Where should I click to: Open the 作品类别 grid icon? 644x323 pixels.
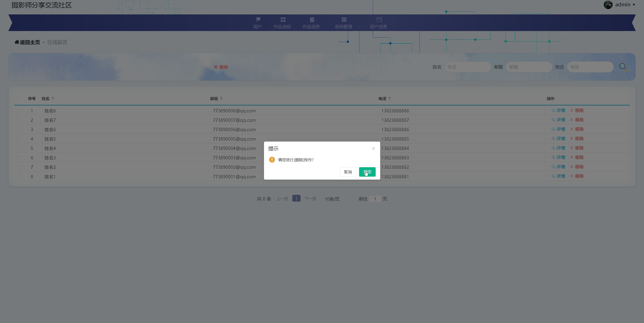click(x=283, y=19)
